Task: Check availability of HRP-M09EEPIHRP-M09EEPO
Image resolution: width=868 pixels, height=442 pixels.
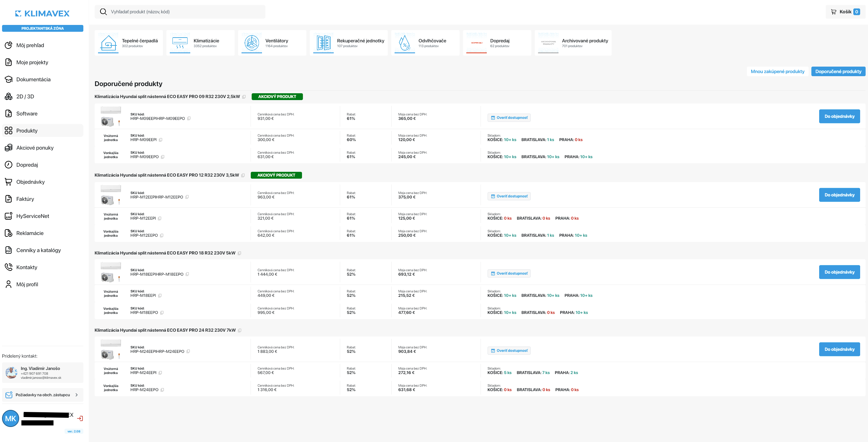Action: pyautogui.click(x=509, y=118)
